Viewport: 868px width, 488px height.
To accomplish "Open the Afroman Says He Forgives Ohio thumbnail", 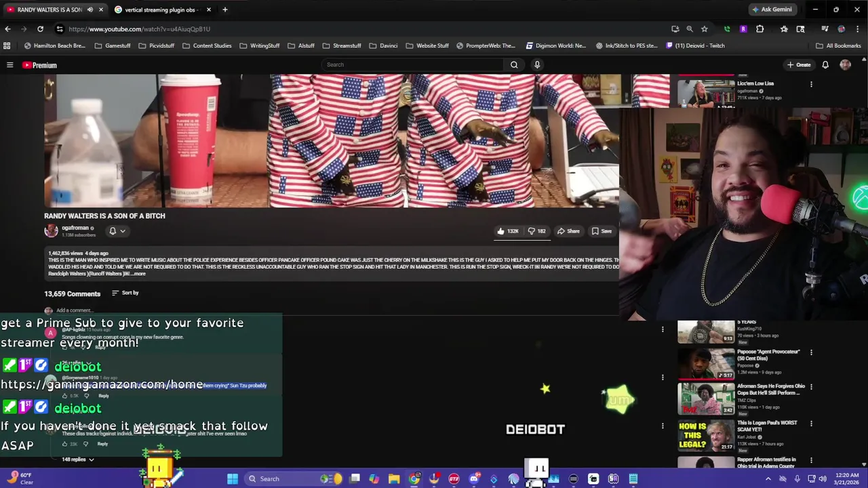I will coord(706,399).
